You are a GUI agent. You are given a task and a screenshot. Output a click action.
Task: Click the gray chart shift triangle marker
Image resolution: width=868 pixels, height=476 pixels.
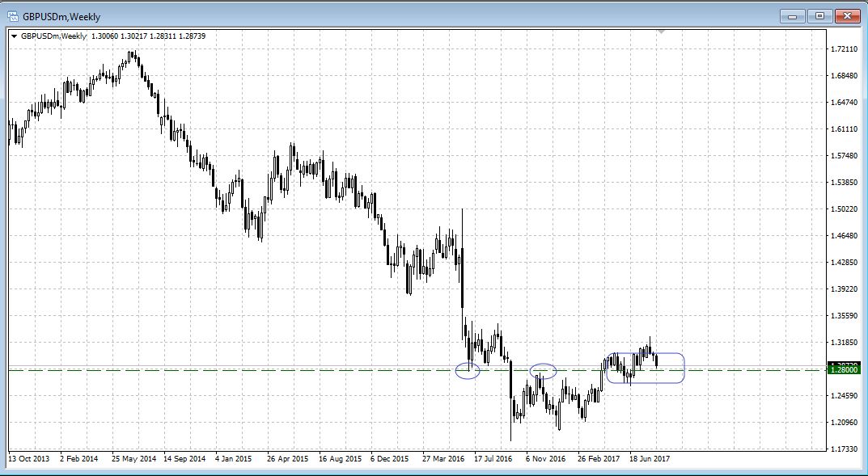[x=661, y=32]
